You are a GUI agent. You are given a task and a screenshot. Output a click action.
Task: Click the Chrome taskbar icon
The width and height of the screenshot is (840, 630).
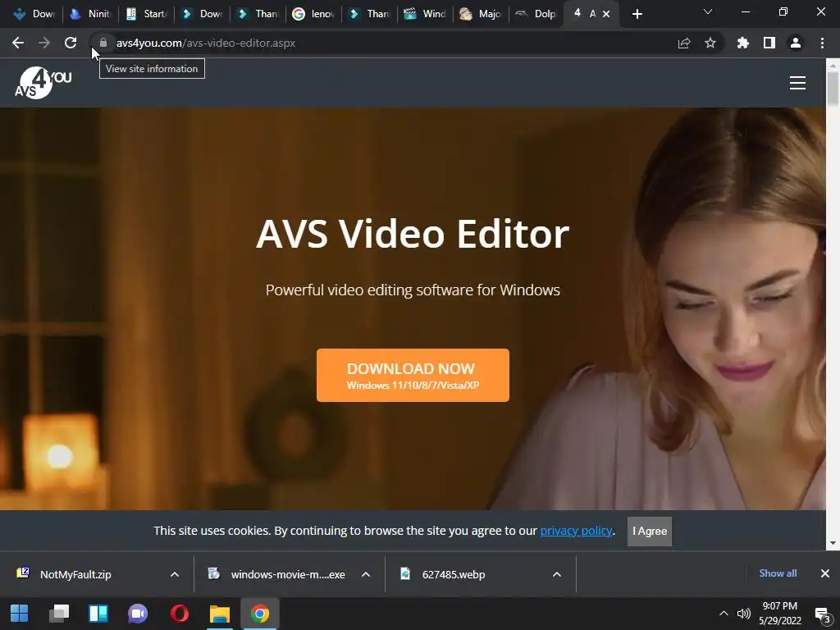pyautogui.click(x=260, y=614)
